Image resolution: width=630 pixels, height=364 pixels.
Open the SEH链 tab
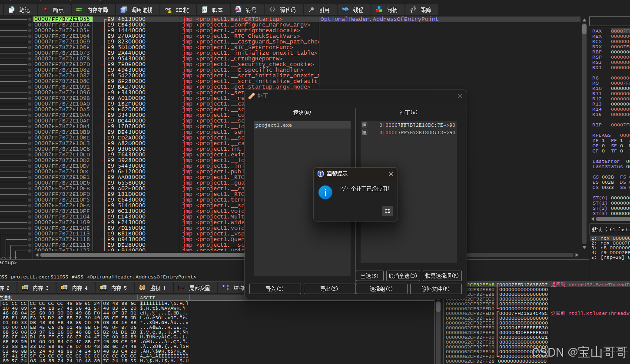[x=177, y=10]
